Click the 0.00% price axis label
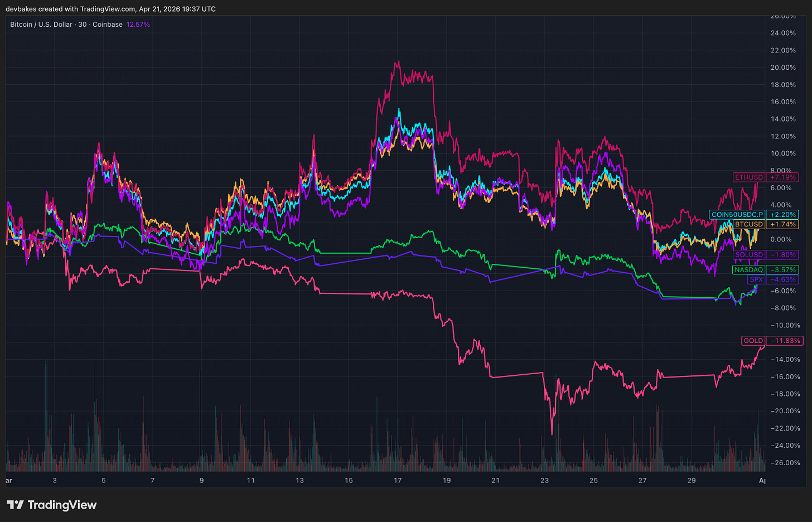Image resolution: width=812 pixels, height=522 pixels. [781, 239]
